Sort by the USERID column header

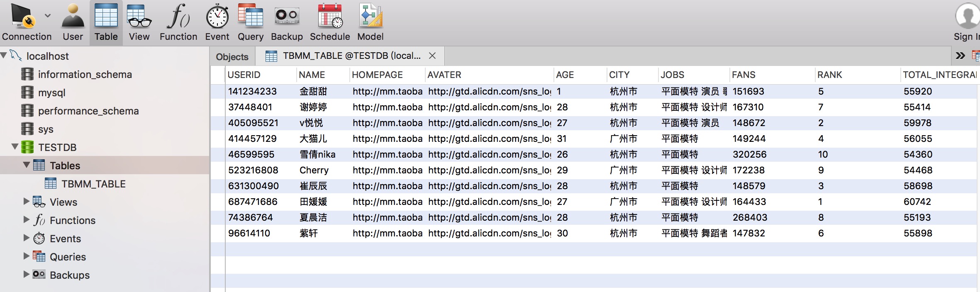coord(261,75)
